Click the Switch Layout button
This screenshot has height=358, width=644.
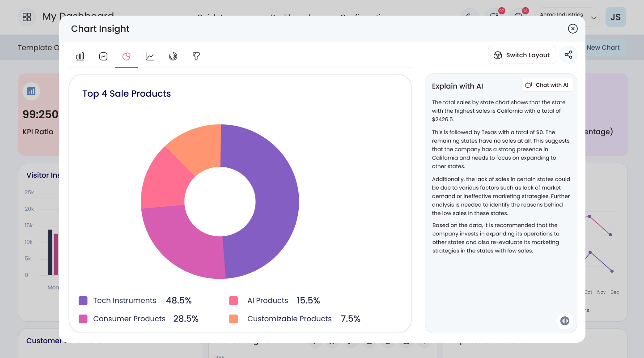pyautogui.click(x=522, y=55)
